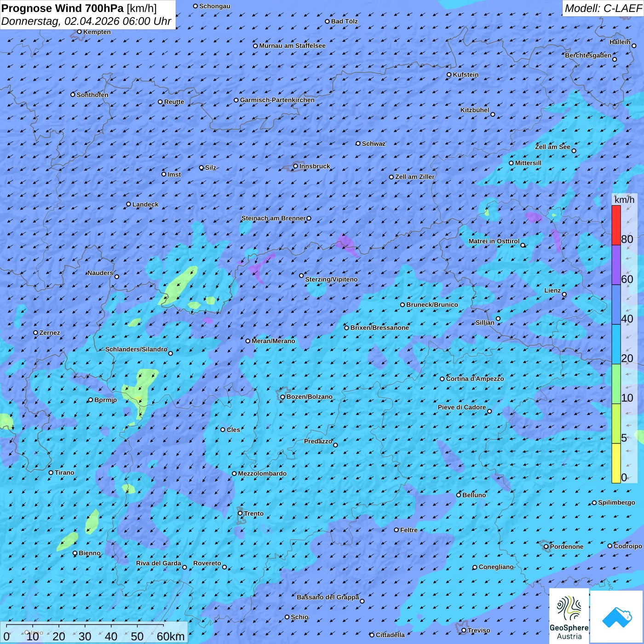Select the Garmisch-Partenkirchen label

[277, 100]
